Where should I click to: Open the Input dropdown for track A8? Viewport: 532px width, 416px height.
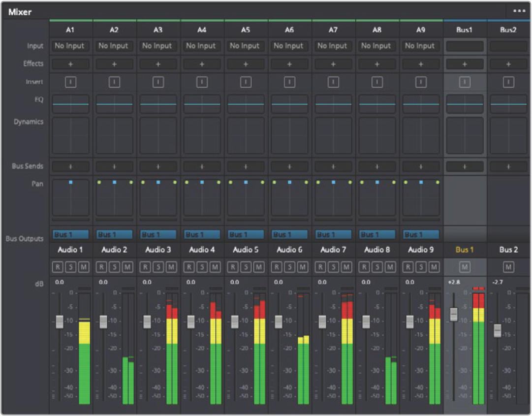pos(377,46)
